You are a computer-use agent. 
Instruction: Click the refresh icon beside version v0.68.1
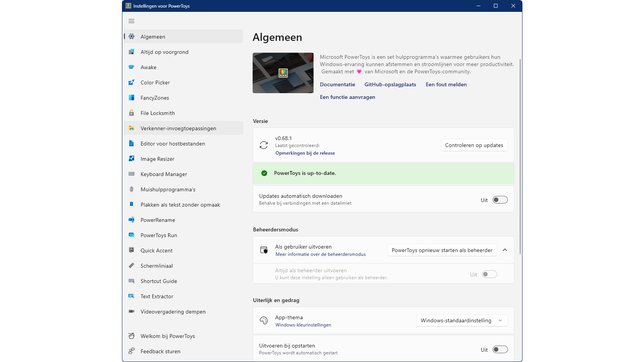[x=264, y=145]
